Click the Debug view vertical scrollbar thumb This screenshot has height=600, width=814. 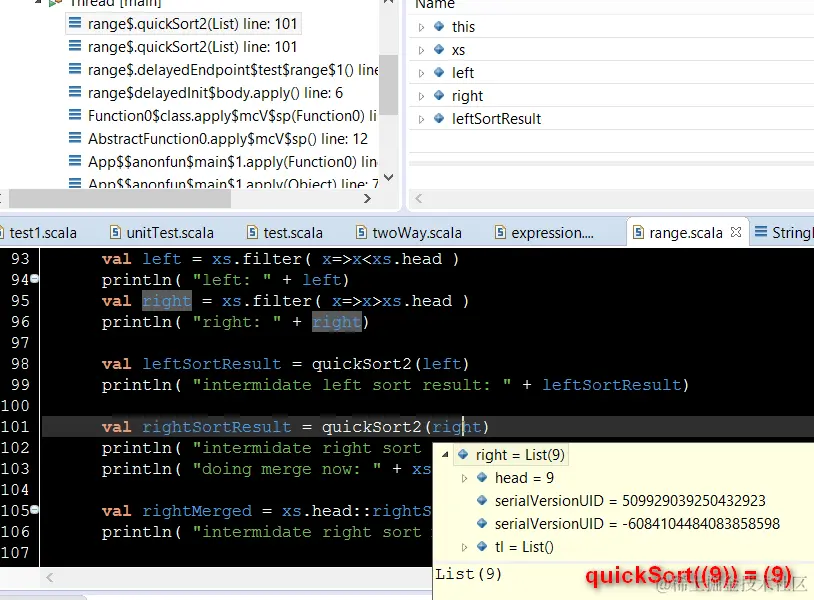pos(388,84)
